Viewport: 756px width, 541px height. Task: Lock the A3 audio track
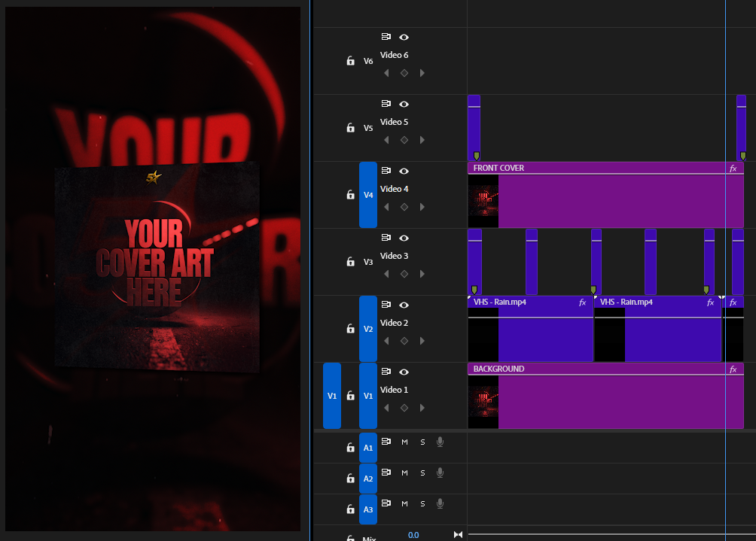click(x=350, y=509)
